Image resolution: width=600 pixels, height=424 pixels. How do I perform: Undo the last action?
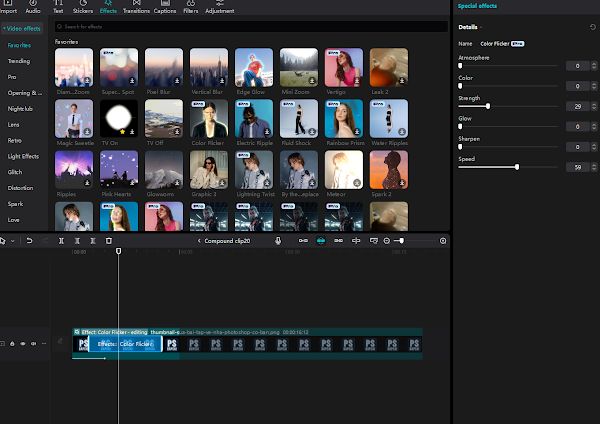pos(29,241)
